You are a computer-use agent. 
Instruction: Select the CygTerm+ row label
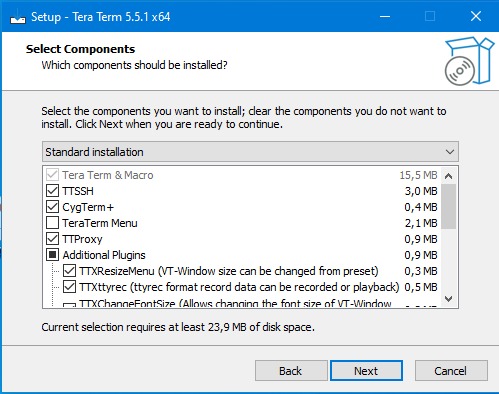[88, 207]
